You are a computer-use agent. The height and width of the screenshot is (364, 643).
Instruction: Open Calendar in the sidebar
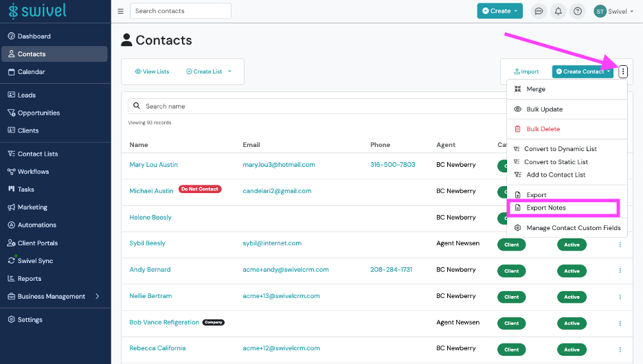tap(27, 71)
